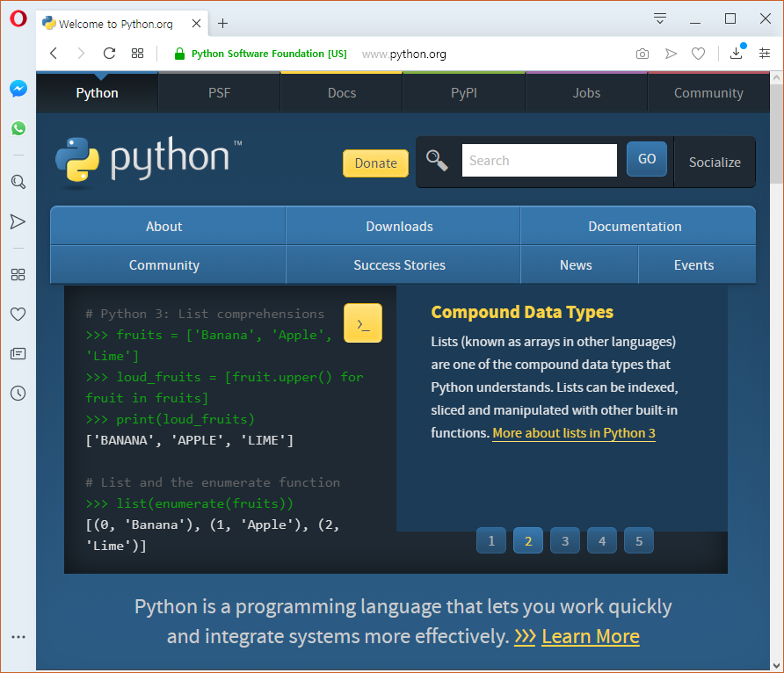Show slide 2 of the code carousel

pyautogui.click(x=528, y=540)
